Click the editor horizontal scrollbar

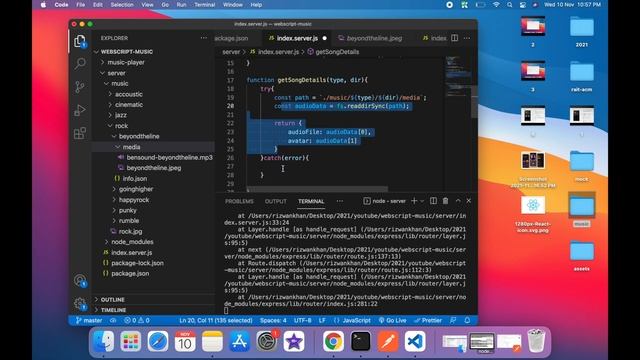click(318, 189)
